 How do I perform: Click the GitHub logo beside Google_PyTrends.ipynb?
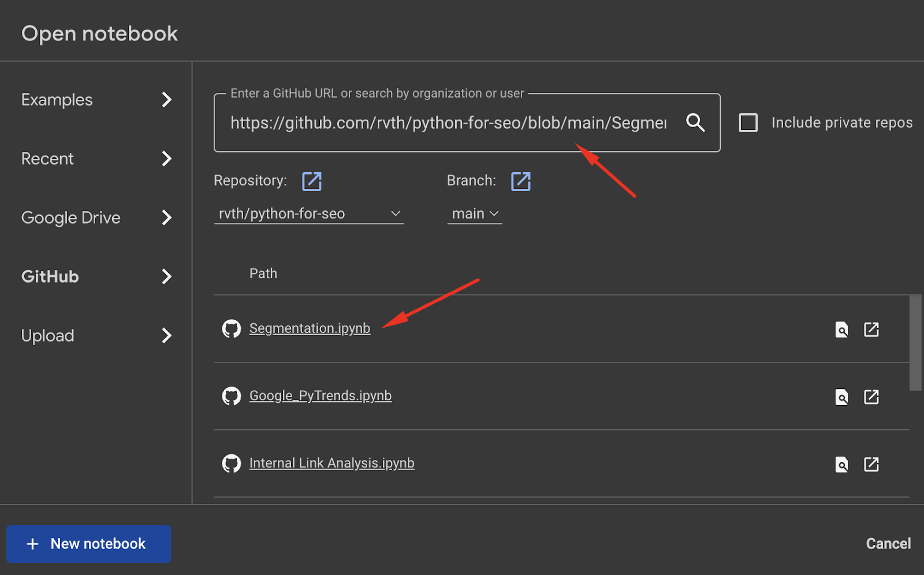(x=232, y=396)
